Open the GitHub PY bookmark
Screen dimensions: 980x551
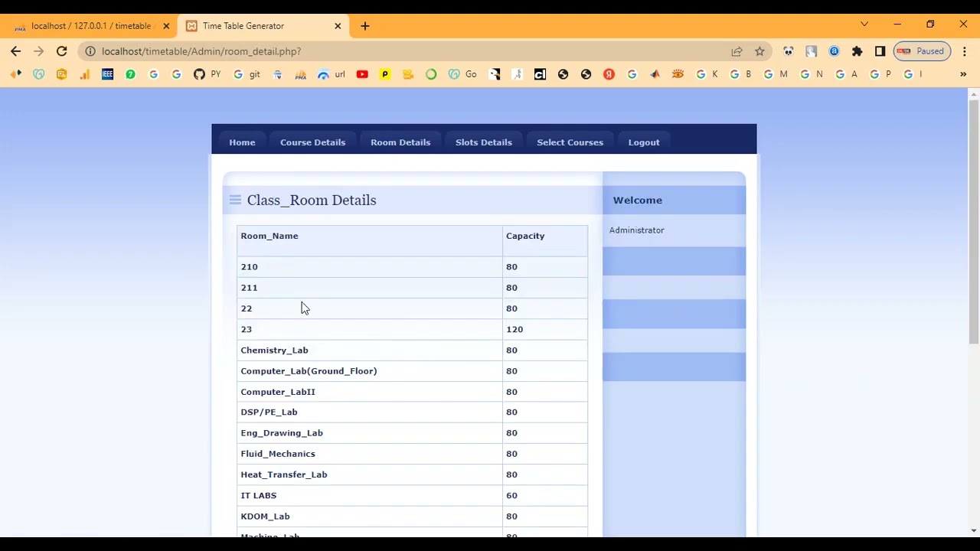click(207, 74)
